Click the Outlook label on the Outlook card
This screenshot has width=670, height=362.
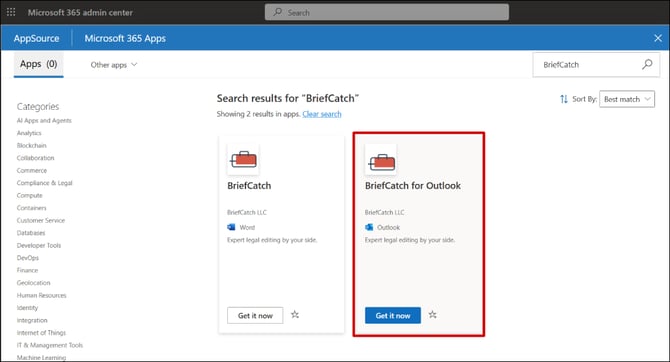(x=388, y=227)
